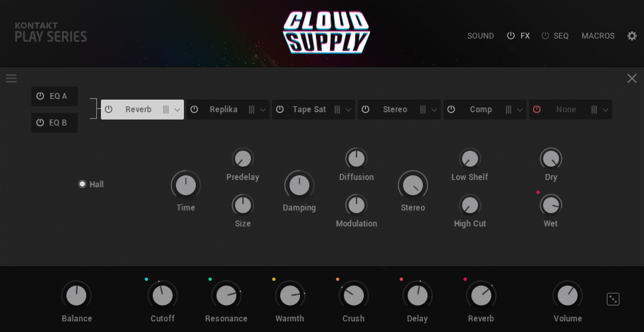This screenshot has width=644, height=332.
Task: Close the FX panel with the X
Action: coord(632,79)
